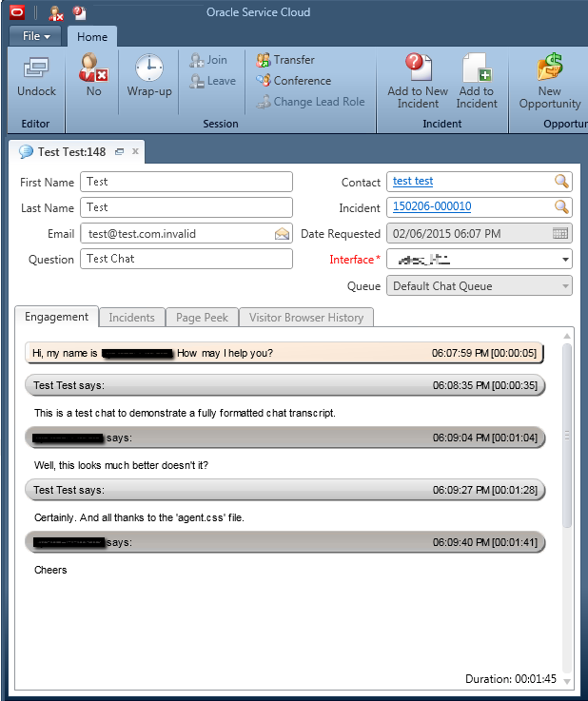The width and height of the screenshot is (588, 701).
Task: Click the 06:09:27 PM Test Test says header
Action: [x=284, y=490]
